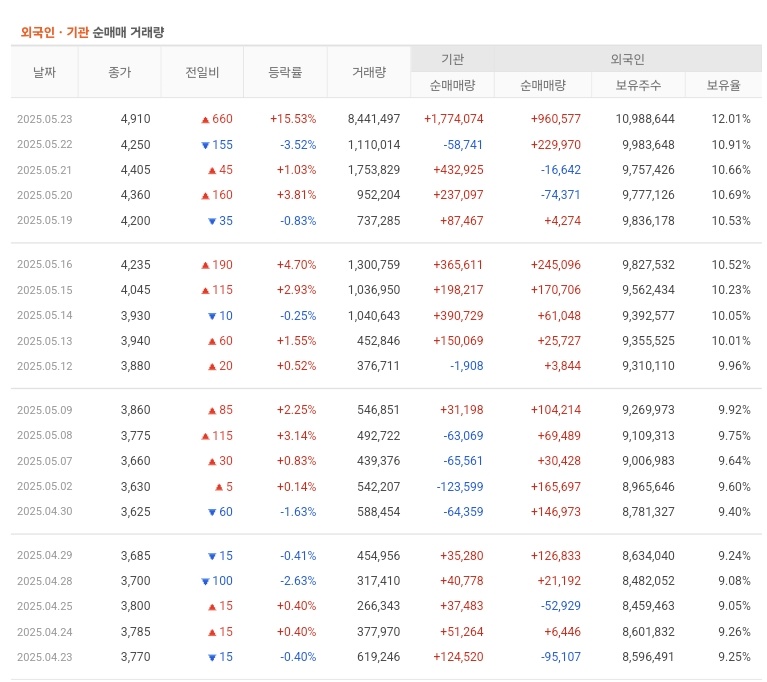The width and height of the screenshot is (767, 682).
Task: Click the 등락률 column header
Action: 285,72
